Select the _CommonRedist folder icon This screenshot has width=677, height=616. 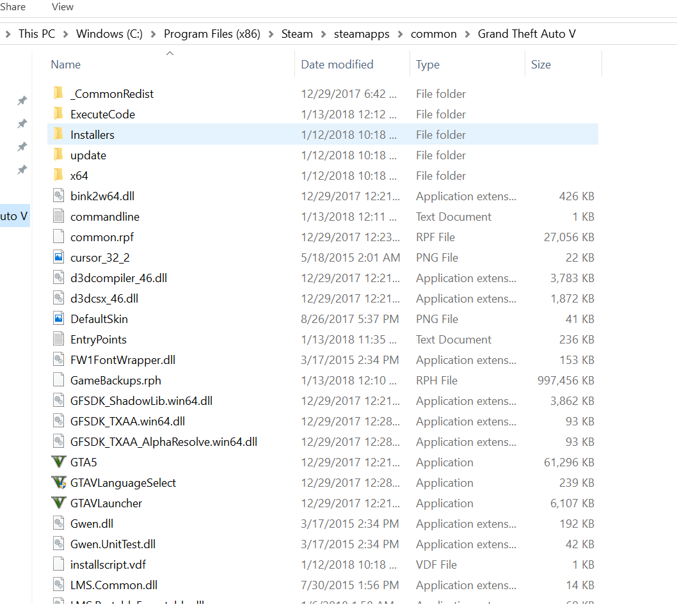point(59,93)
